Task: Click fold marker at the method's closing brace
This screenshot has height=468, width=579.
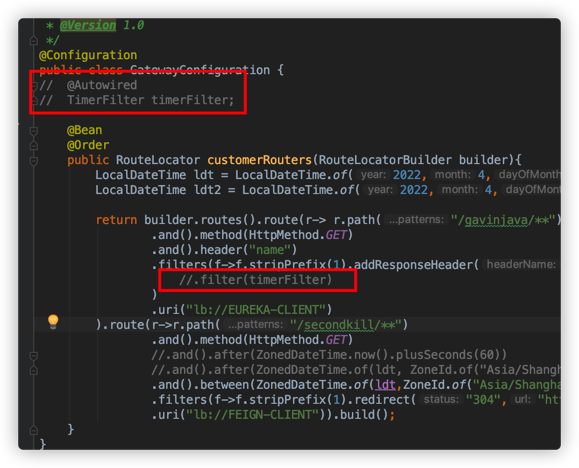Action: 34,430
